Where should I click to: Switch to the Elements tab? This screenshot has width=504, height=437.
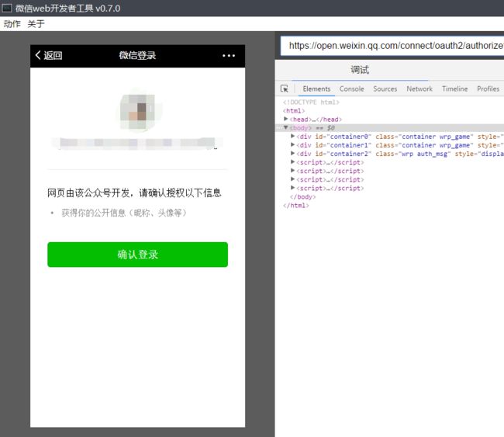316,88
